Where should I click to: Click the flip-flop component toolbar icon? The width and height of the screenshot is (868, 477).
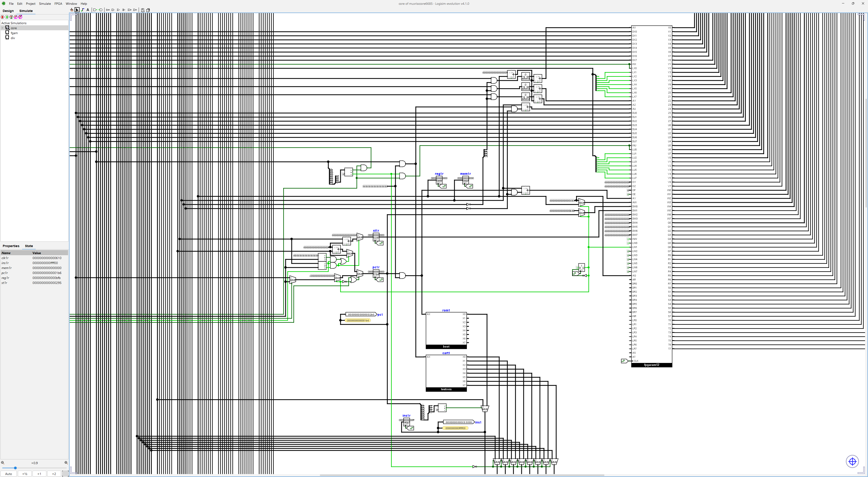pos(143,10)
